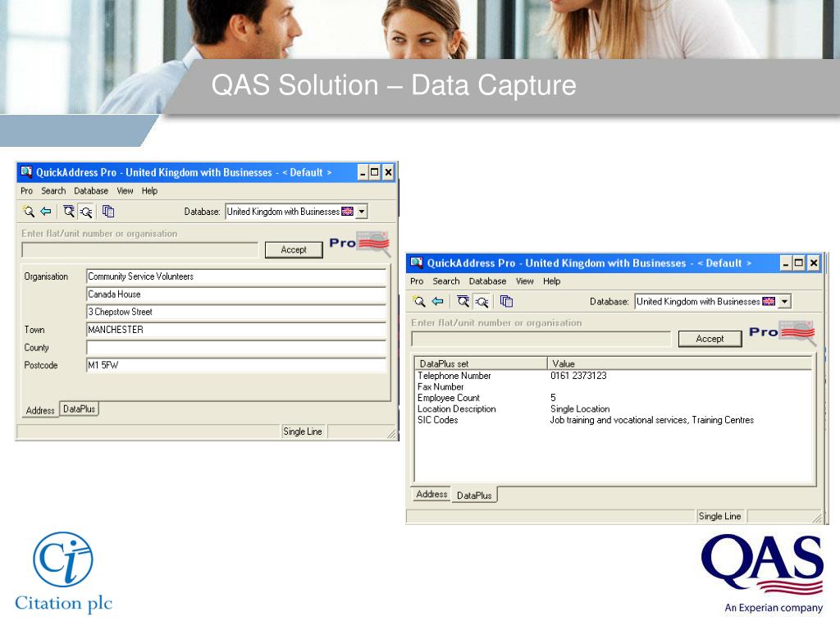840x630 pixels.
Task: Open Database dropdown arrow in left window
Action: point(362,212)
